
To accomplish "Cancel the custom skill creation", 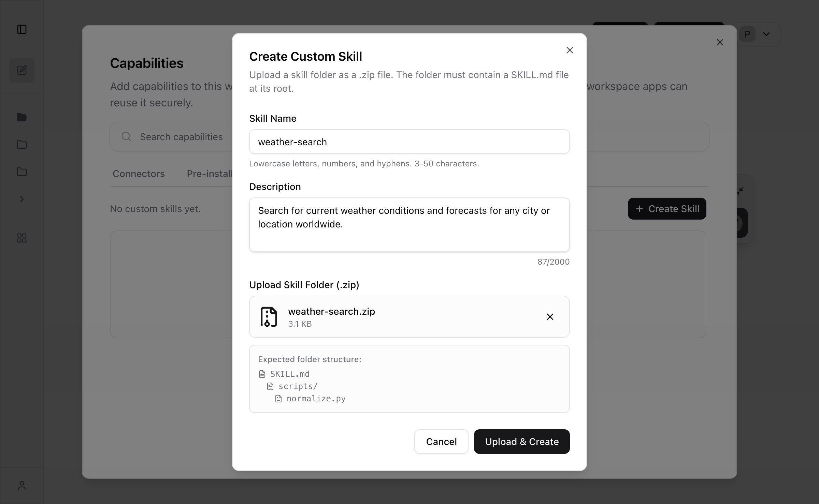I will tap(441, 442).
